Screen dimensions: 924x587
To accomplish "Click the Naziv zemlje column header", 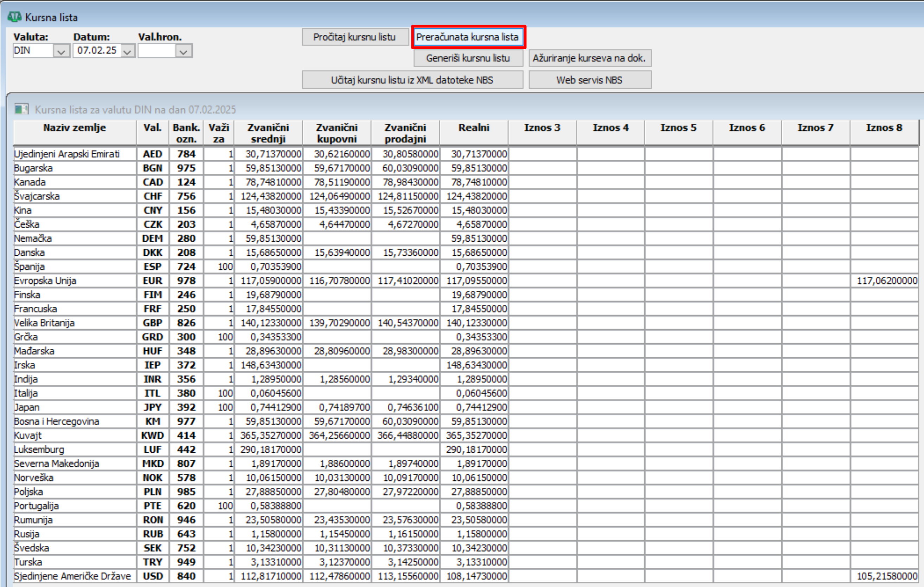I will pyautogui.click(x=75, y=133).
